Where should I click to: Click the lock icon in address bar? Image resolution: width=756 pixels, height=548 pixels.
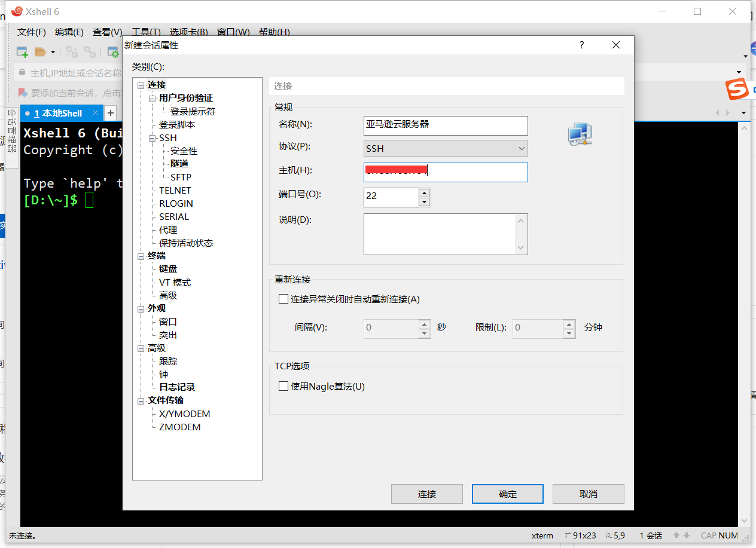[x=23, y=73]
